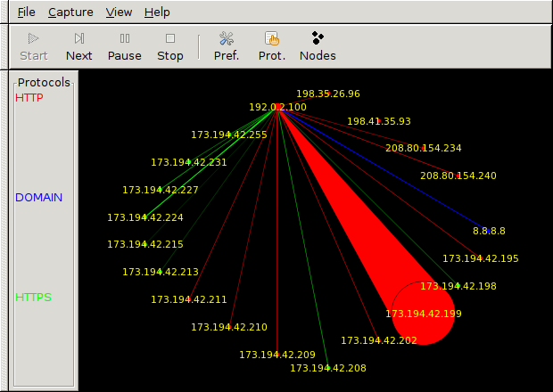The height and width of the screenshot is (392, 553).
Task: Select the HTTP protocol legend entry
Action: (x=29, y=97)
